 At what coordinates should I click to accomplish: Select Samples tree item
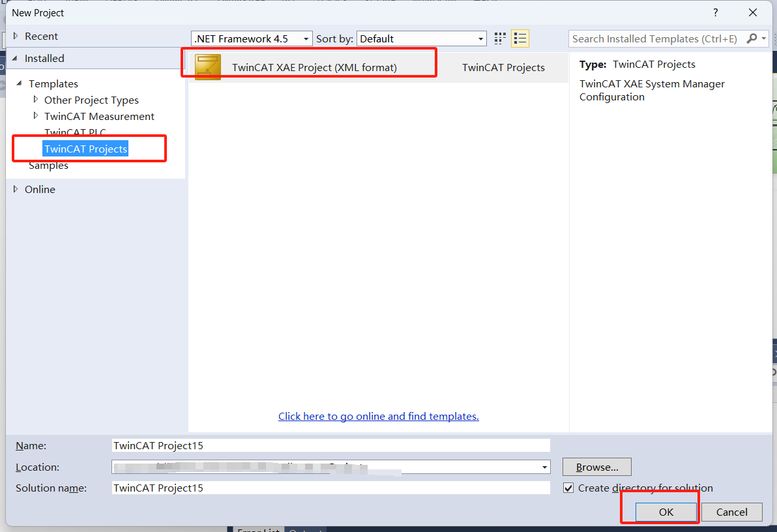[x=48, y=166]
